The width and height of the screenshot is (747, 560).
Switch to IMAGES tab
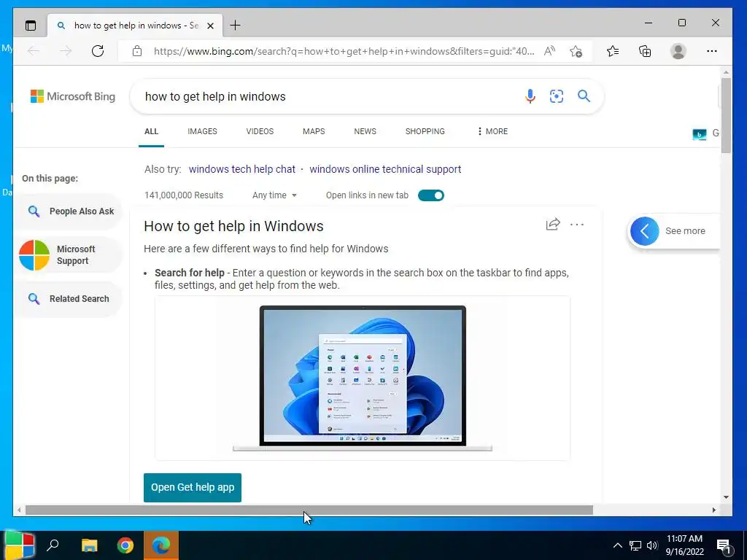202,131
